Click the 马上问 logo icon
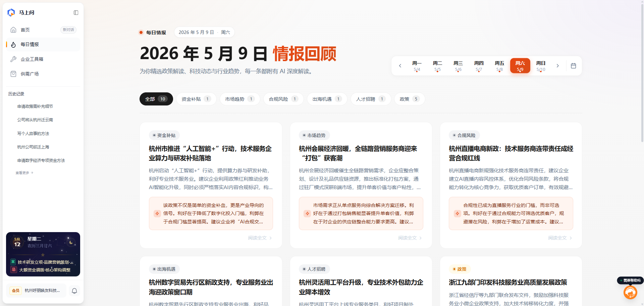 pyautogui.click(x=11, y=12)
